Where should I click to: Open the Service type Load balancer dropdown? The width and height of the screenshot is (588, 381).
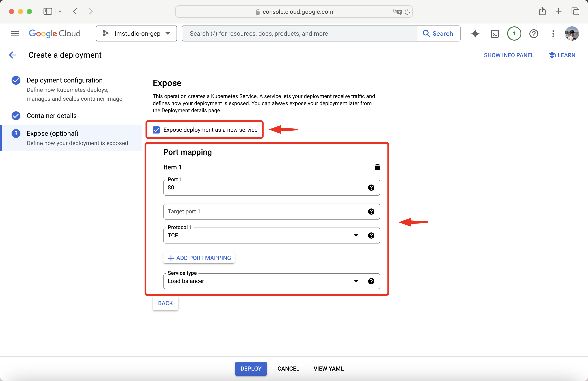tap(356, 281)
